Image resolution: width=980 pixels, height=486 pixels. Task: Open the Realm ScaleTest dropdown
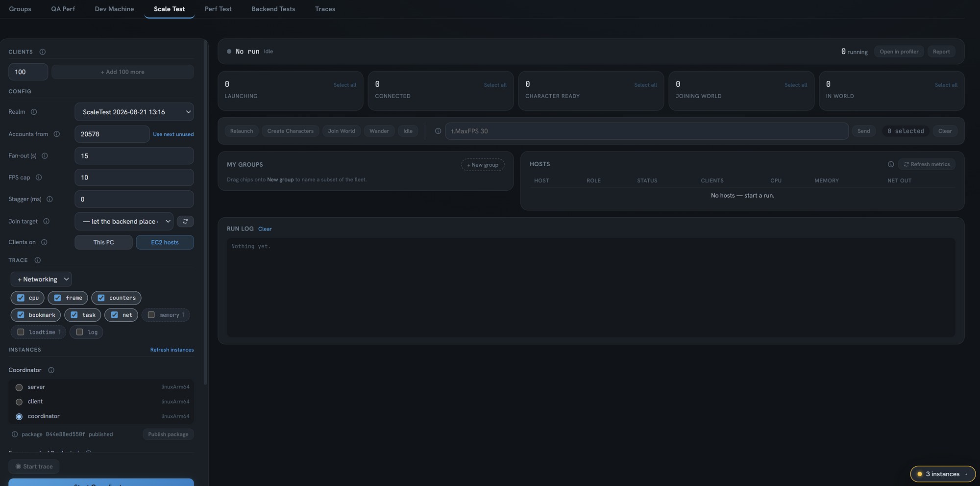coord(134,112)
